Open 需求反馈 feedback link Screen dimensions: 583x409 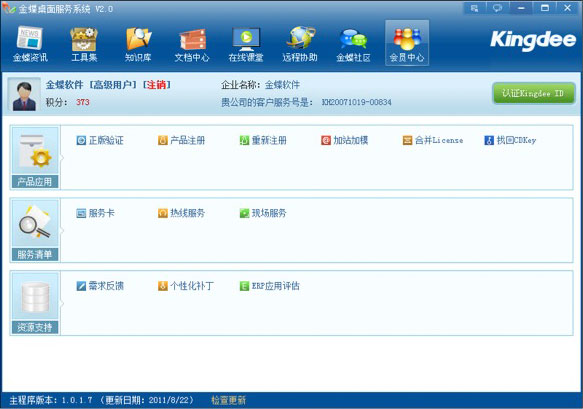coord(106,286)
